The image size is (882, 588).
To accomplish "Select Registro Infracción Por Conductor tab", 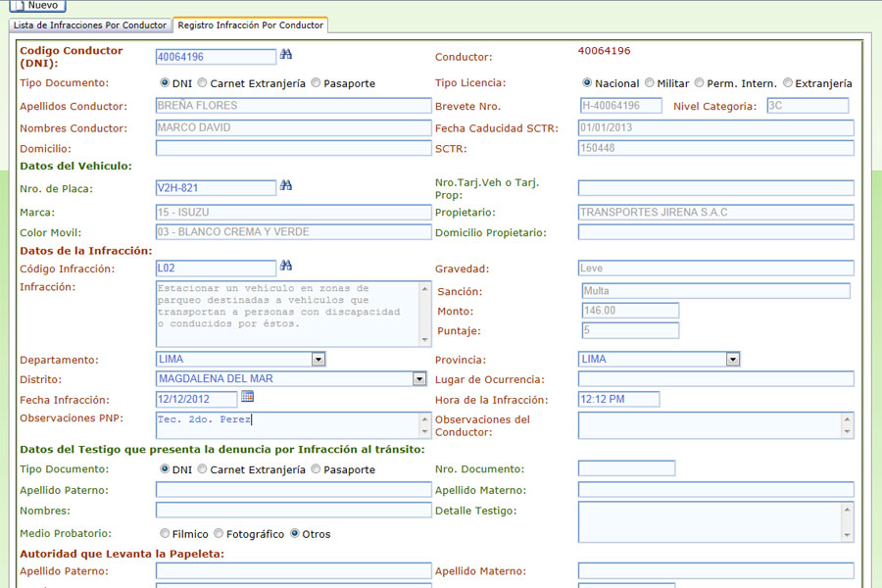I will pos(250,24).
